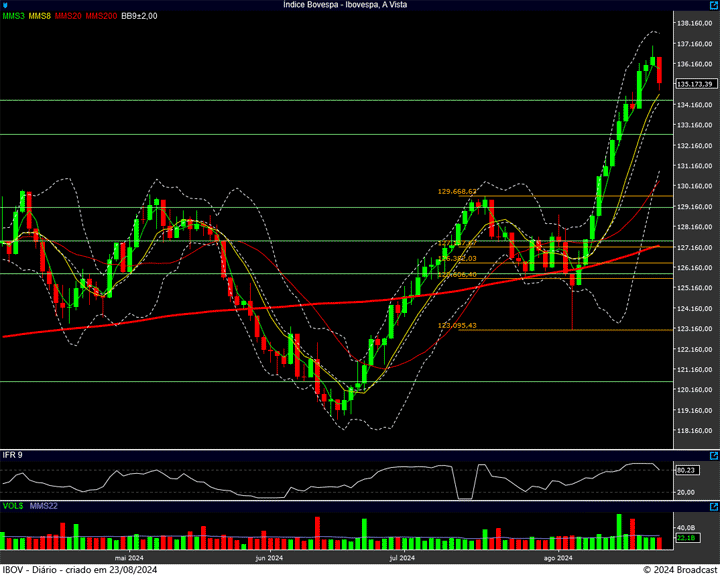The image size is (720, 575).
Task: Click the MMS22 volume average label
Action: click(44, 506)
